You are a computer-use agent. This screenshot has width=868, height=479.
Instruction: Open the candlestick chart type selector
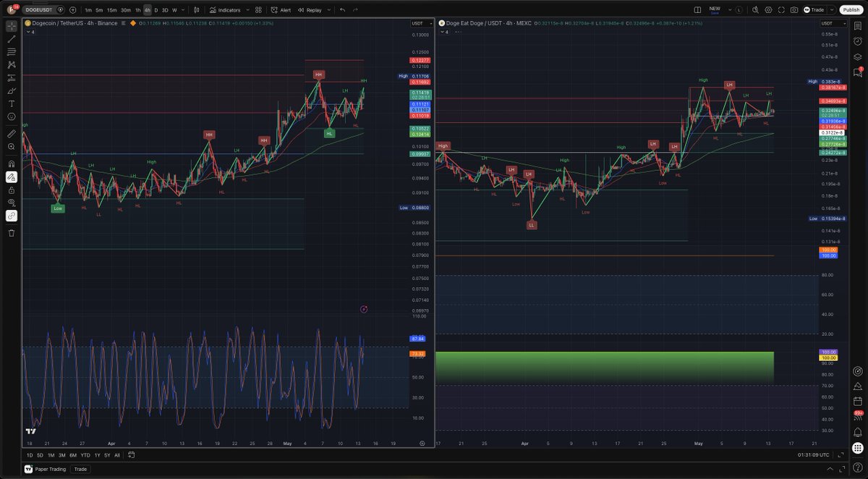(197, 10)
